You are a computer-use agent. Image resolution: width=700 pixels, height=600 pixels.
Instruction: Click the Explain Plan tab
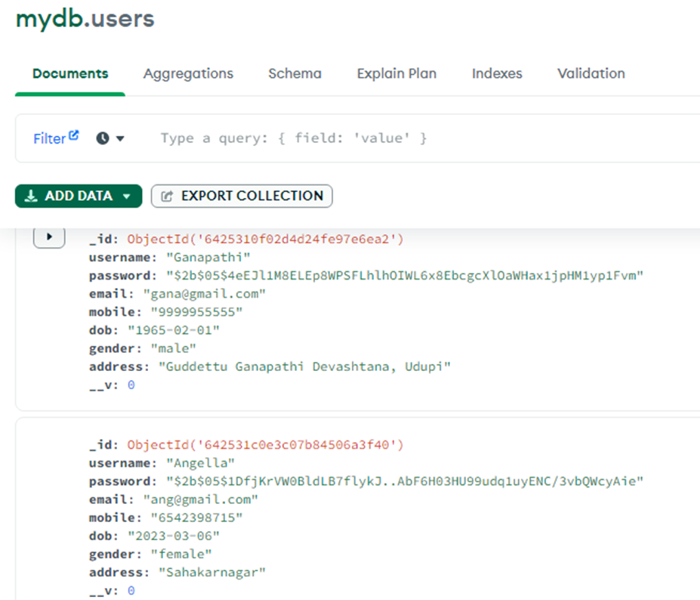point(396,73)
